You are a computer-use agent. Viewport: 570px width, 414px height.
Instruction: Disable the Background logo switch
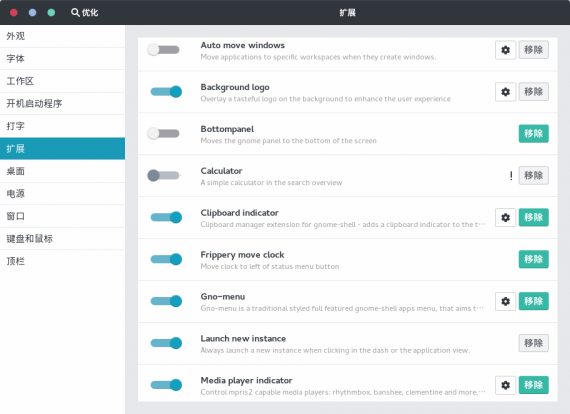(166, 92)
